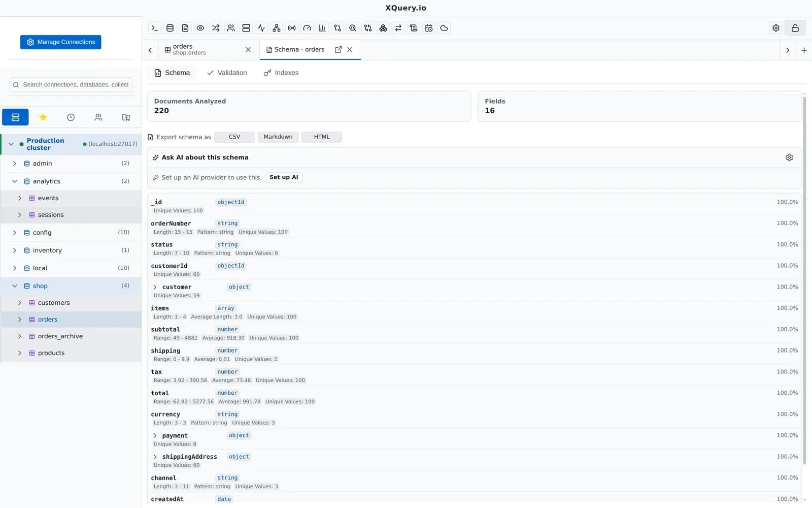
Task: Open the users icon in top toolbar
Action: pyautogui.click(x=231, y=28)
